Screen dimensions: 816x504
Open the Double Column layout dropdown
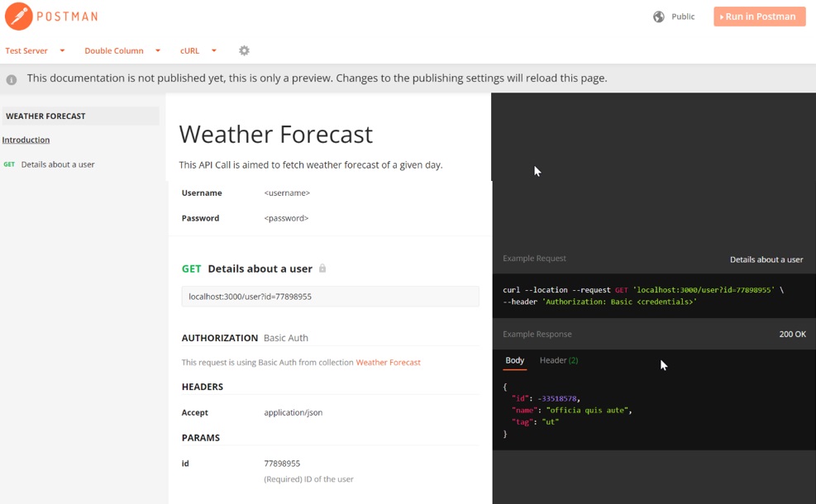tap(122, 50)
